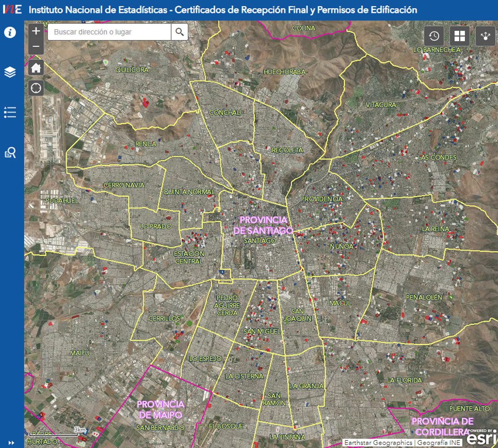
Task: Zoom out with the minus button
Action: [36, 47]
